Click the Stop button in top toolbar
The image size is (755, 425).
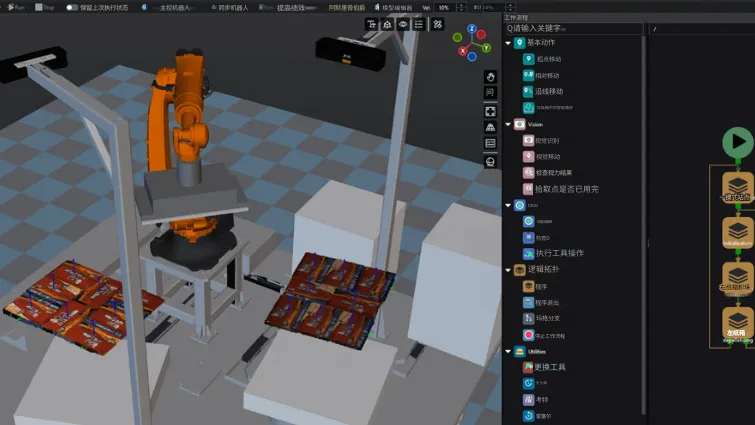(44, 7)
